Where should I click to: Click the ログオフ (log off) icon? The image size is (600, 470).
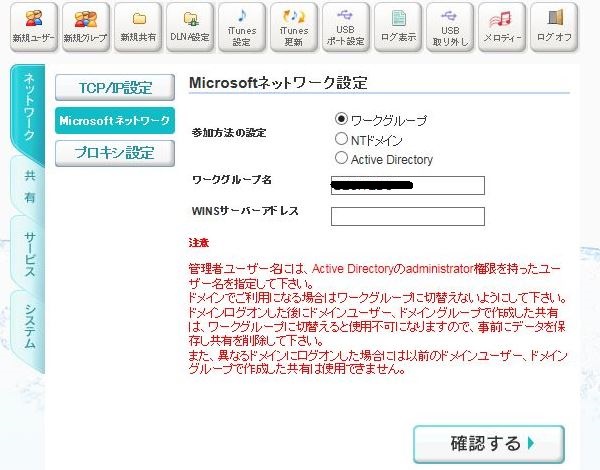tap(554, 27)
